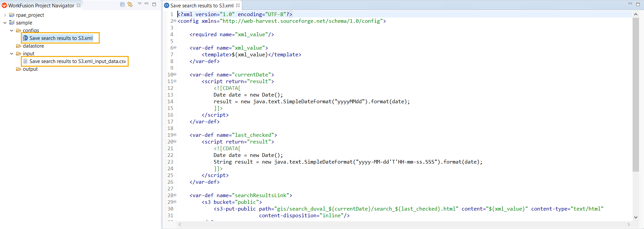
Task: Click the editor vertical scrollbar thumb
Action: 636,95
